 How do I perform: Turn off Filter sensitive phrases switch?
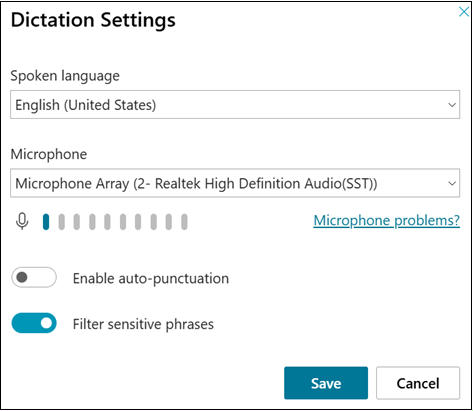coord(34,323)
